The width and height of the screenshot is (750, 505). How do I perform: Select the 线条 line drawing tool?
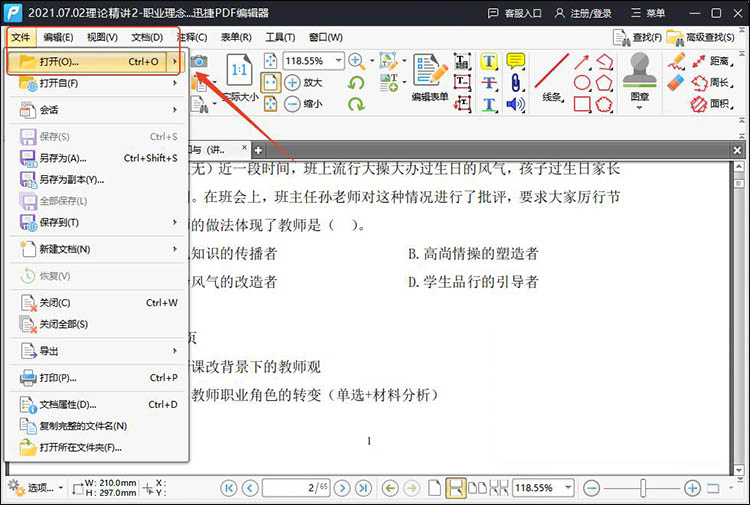(551, 77)
